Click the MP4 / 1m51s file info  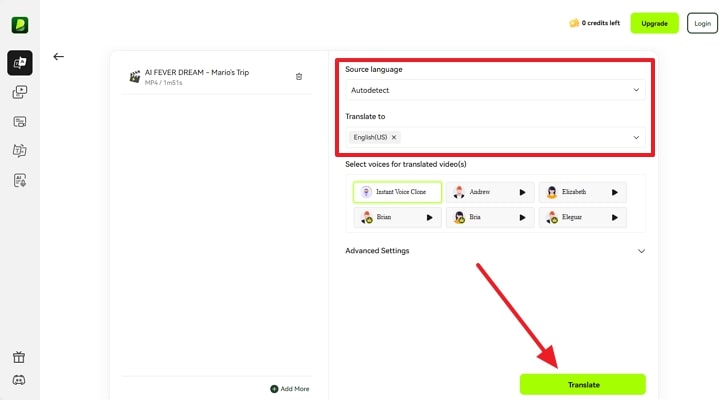(x=163, y=83)
